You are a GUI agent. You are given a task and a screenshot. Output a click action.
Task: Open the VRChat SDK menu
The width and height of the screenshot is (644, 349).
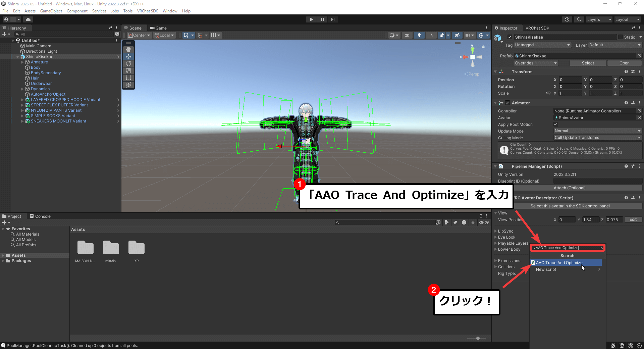pos(147,11)
